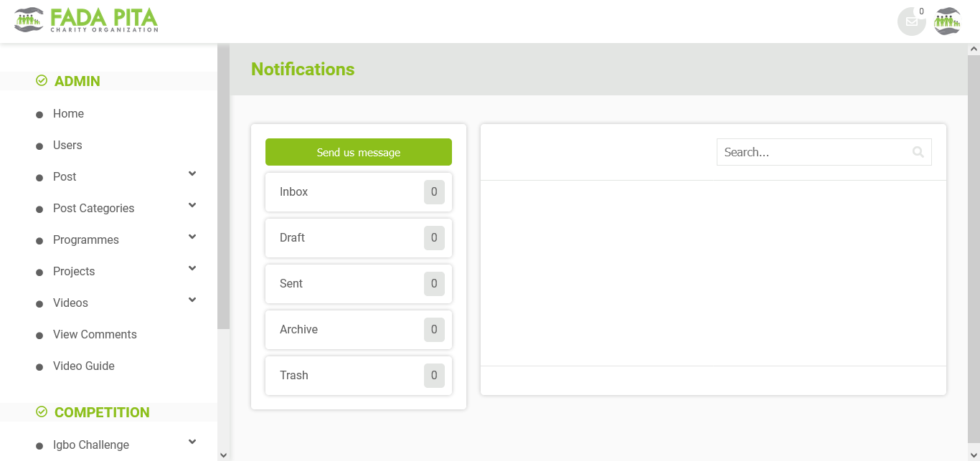Click the ADMIN section check icon
The image size is (980, 461).
(x=42, y=81)
